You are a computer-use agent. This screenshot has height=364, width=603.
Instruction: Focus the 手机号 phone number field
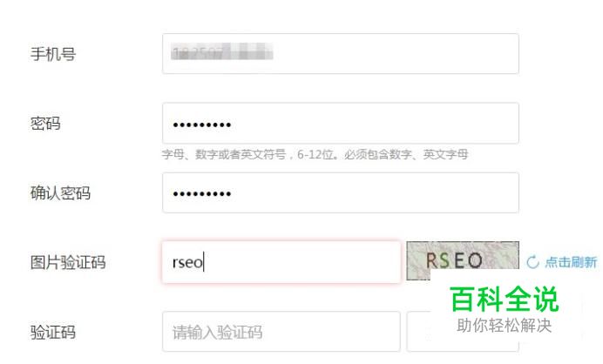click(341, 53)
